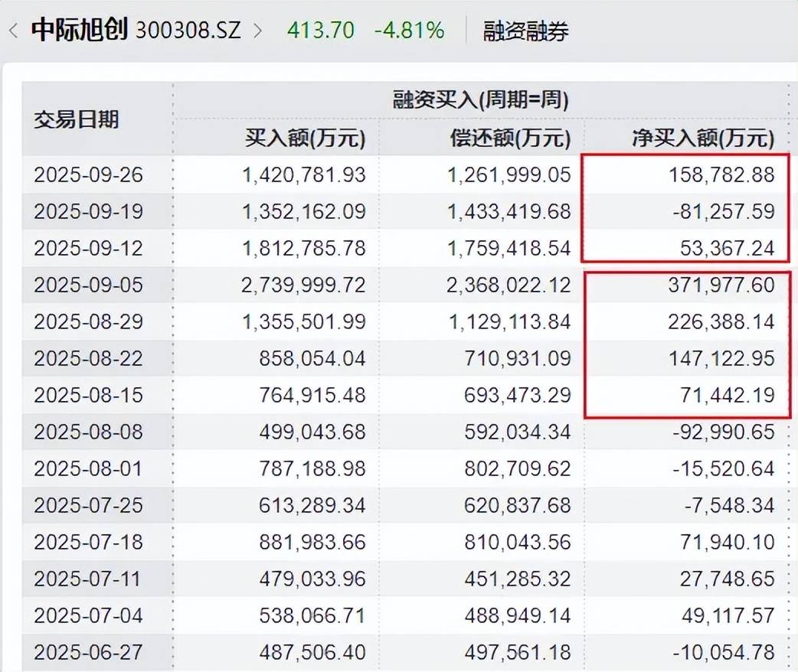Click net buy value 371,977.60
Screen dimensions: 798x672
[721, 285]
